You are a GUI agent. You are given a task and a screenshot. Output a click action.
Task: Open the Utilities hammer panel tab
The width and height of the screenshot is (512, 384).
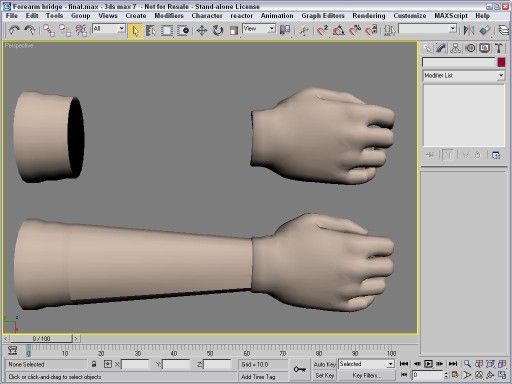coord(499,48)
